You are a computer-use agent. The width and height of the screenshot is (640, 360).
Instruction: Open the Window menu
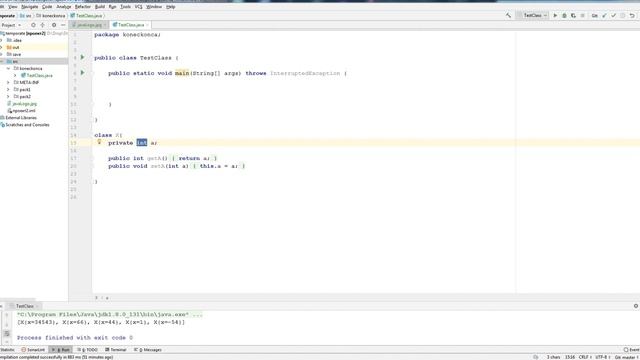(x=154, y=7)
